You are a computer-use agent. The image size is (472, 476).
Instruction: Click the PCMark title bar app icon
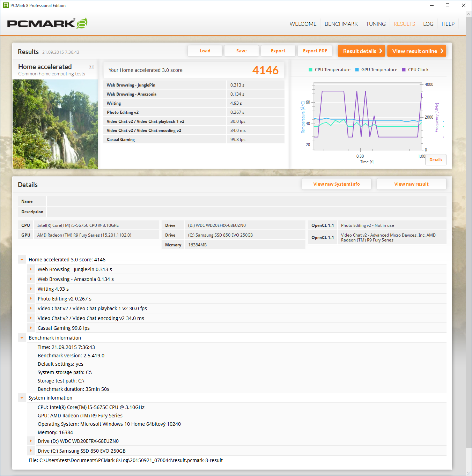point(6,5)
